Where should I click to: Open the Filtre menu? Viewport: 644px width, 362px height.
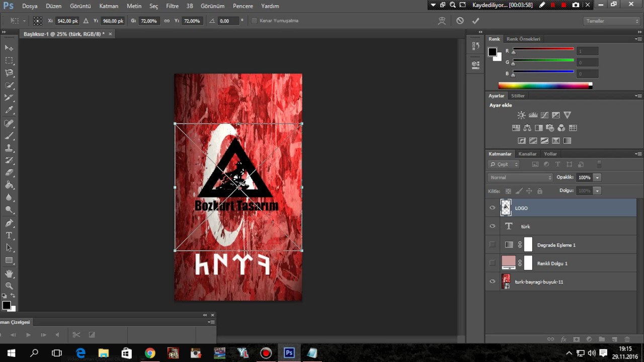(172, 6)
